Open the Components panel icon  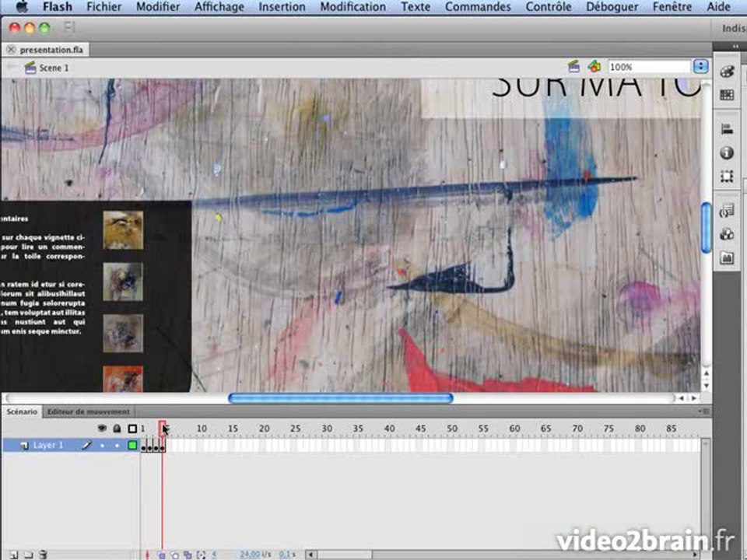pos(727,234)
